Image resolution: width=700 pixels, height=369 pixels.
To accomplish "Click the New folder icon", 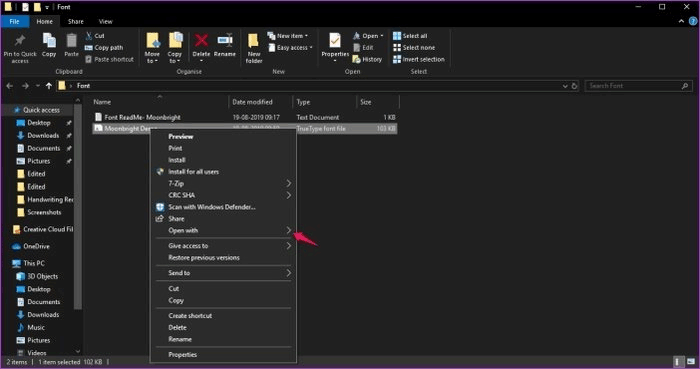I will [254, 41].
